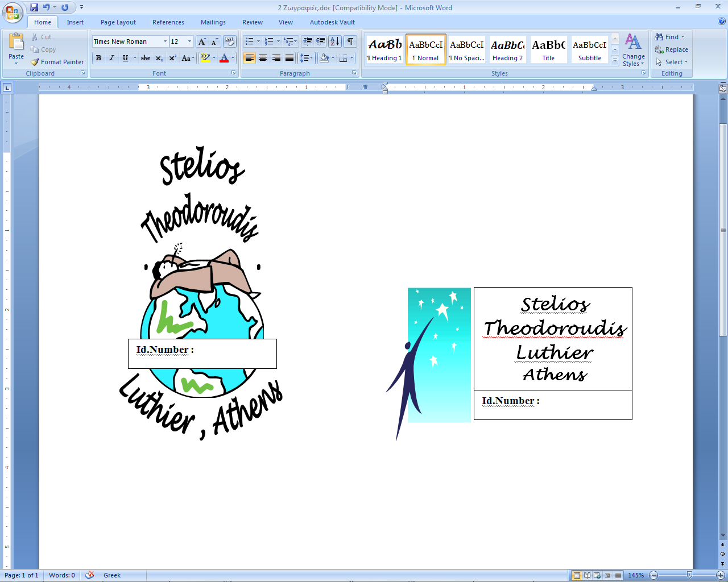Viewport: 728px width, 582px height.
Task: Switch to the Page Layout tab
Action: point(118,22)
